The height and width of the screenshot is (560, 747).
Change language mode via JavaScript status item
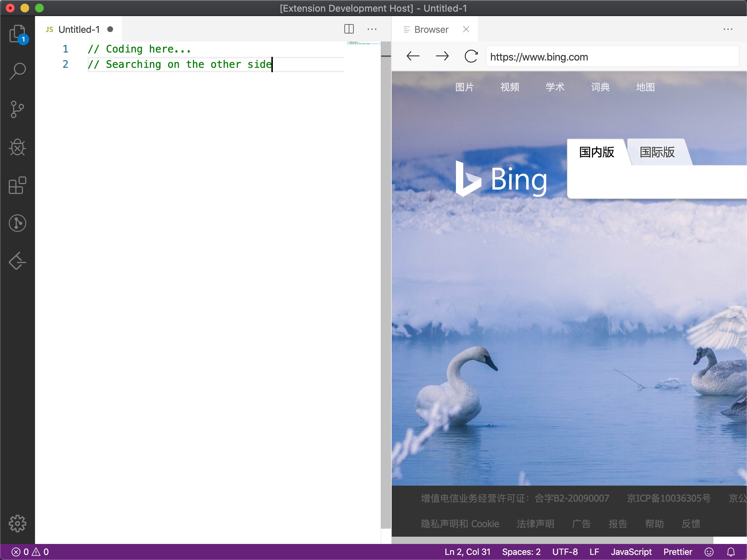click(x=631, y=552)
